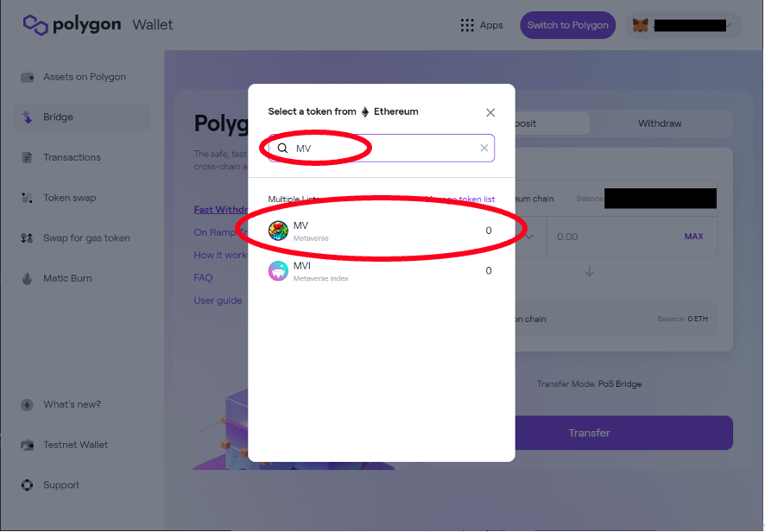Open the What's new sidebar item

coord(72,404)
